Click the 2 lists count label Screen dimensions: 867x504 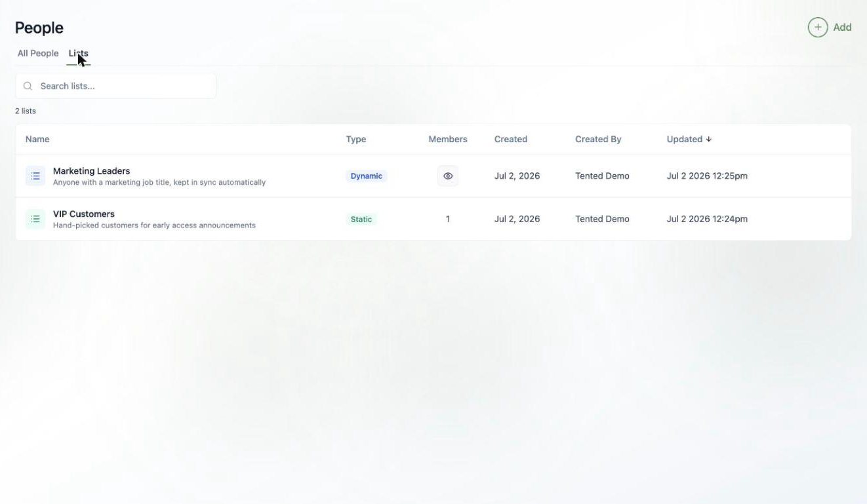[x=26, y=111]
